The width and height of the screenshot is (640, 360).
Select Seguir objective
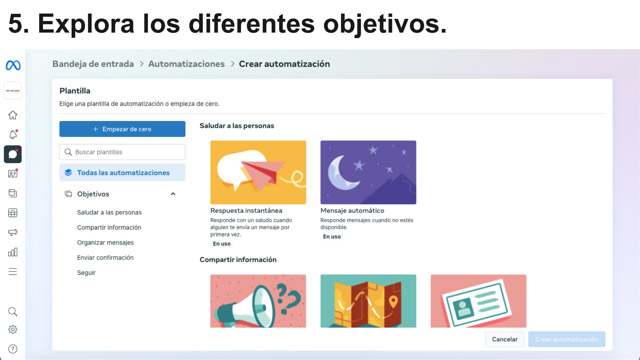(86, 273)
